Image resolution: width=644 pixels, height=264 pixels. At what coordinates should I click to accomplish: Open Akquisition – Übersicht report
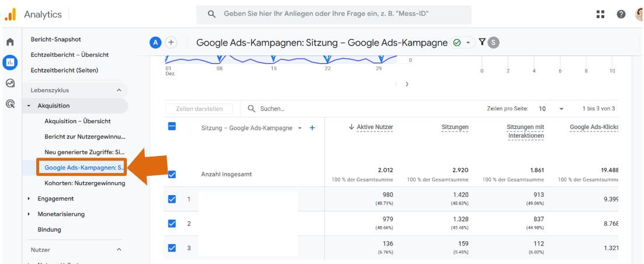(78, 121)
